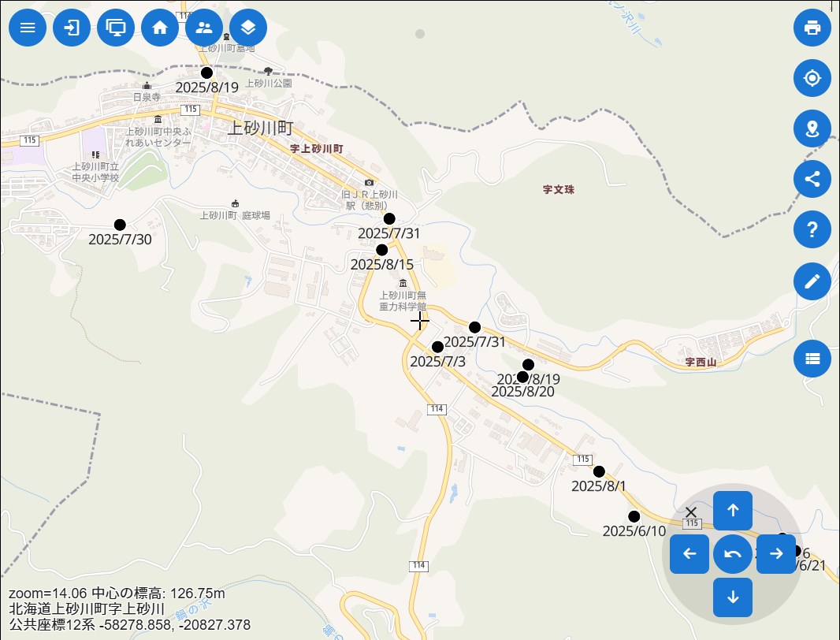
Task: Open the map layers selector
Action: pyautogui.click(x=248, y=28)
